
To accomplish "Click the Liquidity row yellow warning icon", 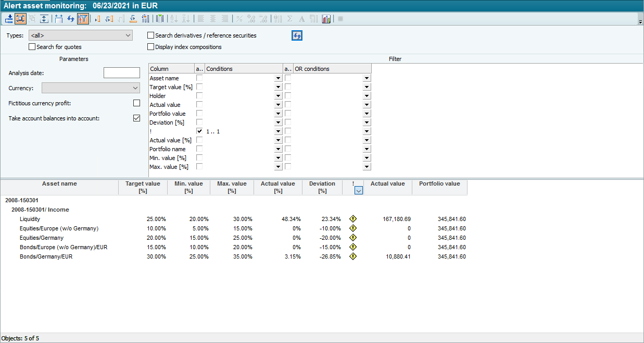I will coord(353,219).
